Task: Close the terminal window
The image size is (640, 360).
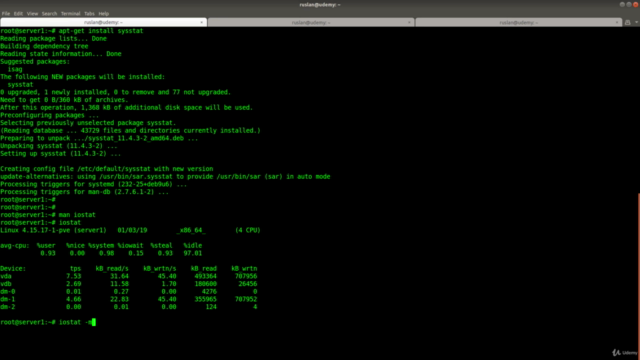Action: click(x=636, y=4)
